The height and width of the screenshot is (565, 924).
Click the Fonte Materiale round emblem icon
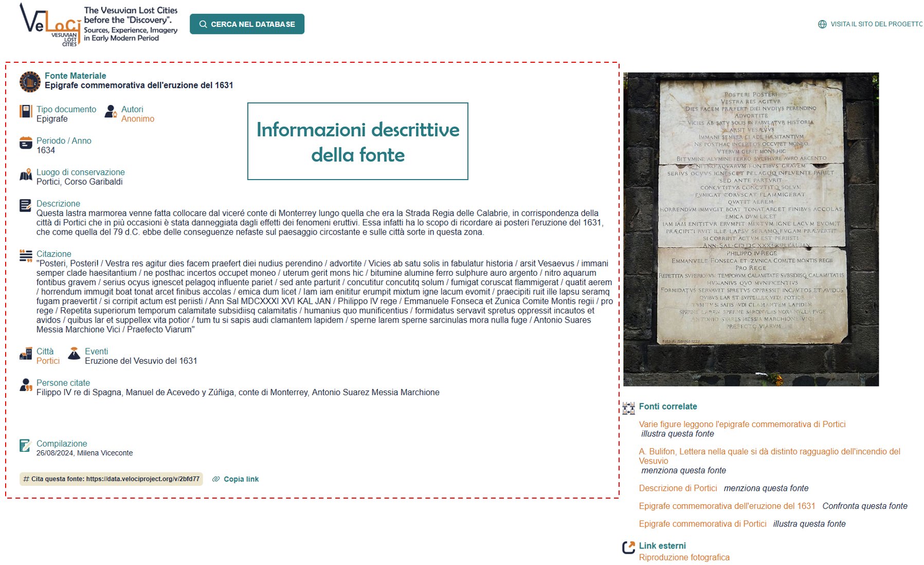30,82
